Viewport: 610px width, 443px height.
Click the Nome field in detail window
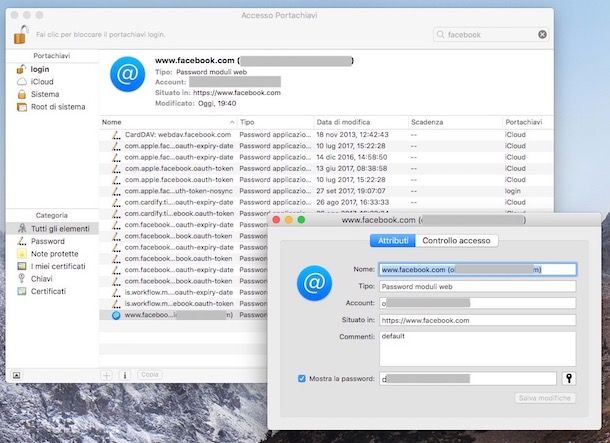(477, 270)
